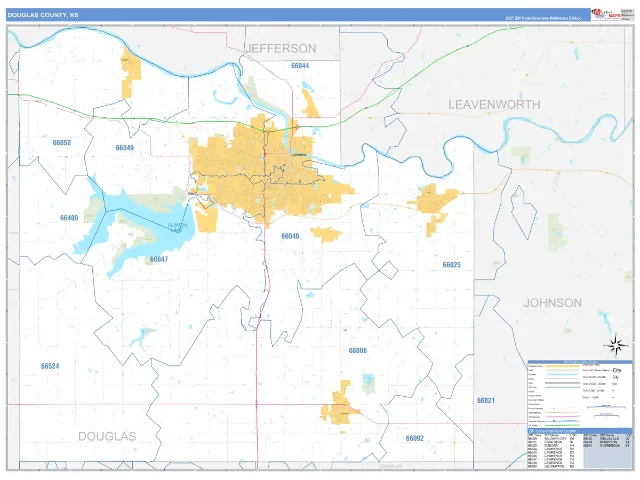640x480 pixels.
Task: Select the DOUGLAS county label
Action: pyautogui.click(x=107, y=436)
